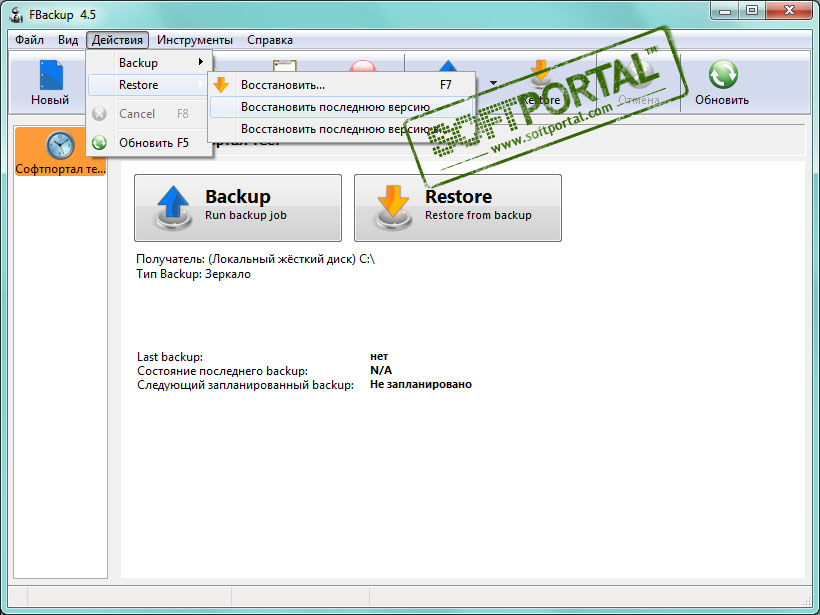Click the orange arrow icon beside Восстановить...

(221, 85)
